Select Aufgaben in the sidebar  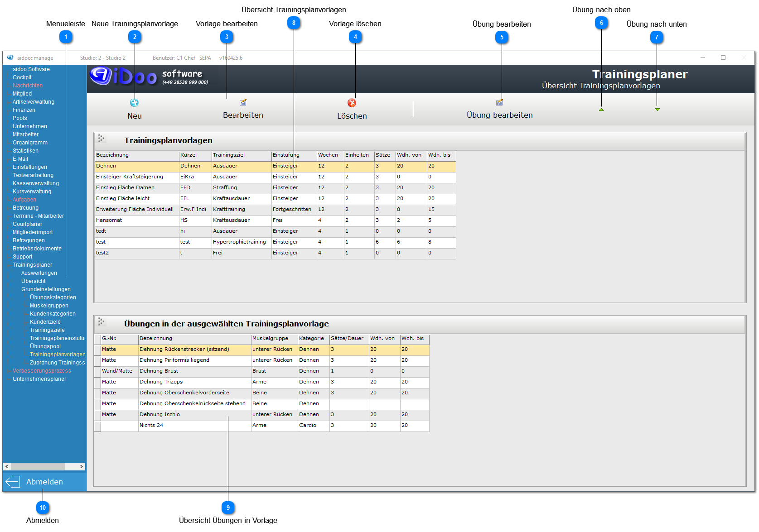click(x=24, y=200)
